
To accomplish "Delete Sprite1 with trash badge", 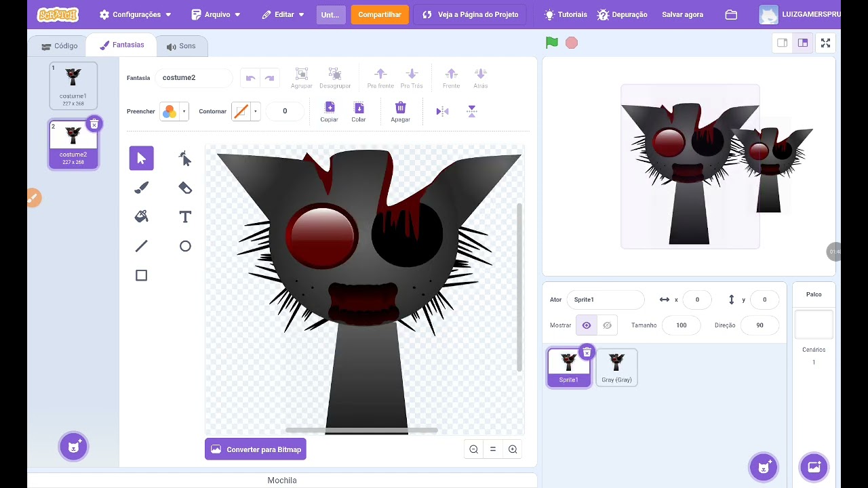I will (x=587, y=352).
